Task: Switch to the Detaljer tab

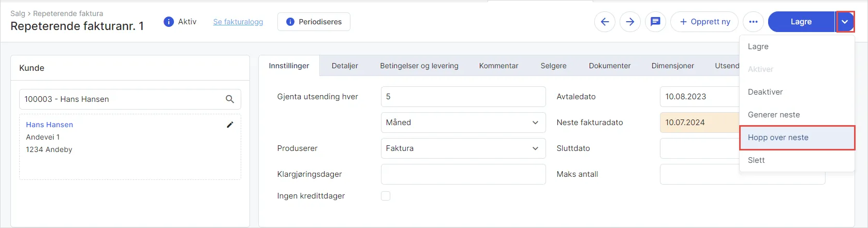Action: [345, 66]
